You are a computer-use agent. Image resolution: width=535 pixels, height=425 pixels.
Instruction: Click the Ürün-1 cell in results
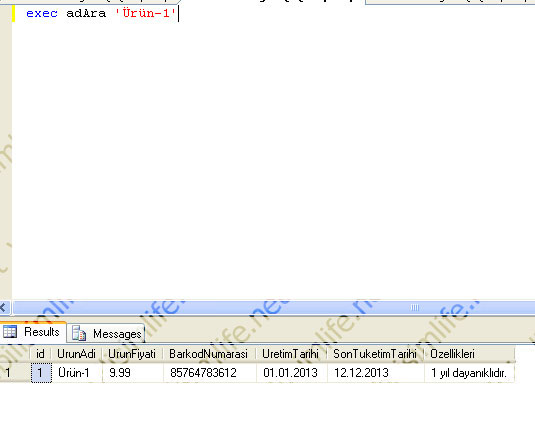click(77, 372)
